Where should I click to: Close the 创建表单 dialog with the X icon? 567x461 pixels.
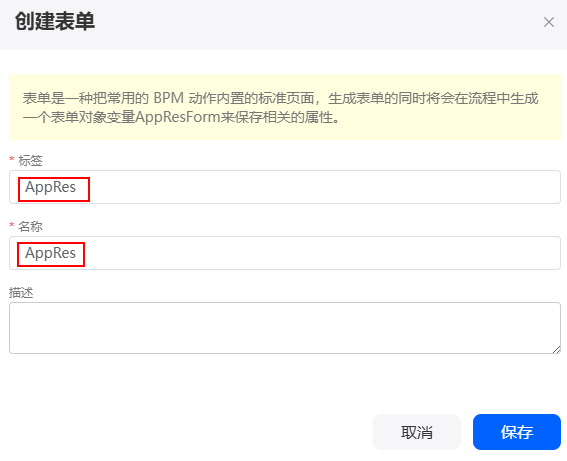(x=549, y=22)
